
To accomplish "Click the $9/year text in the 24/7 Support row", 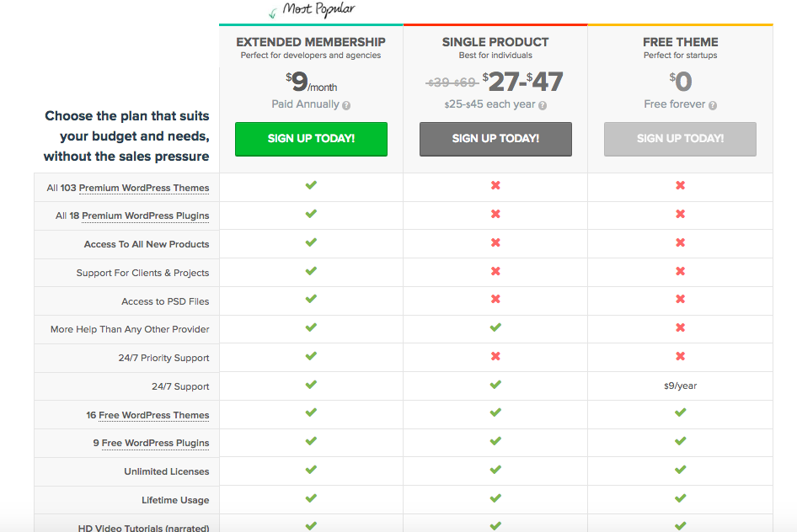I will click(680, 386).
